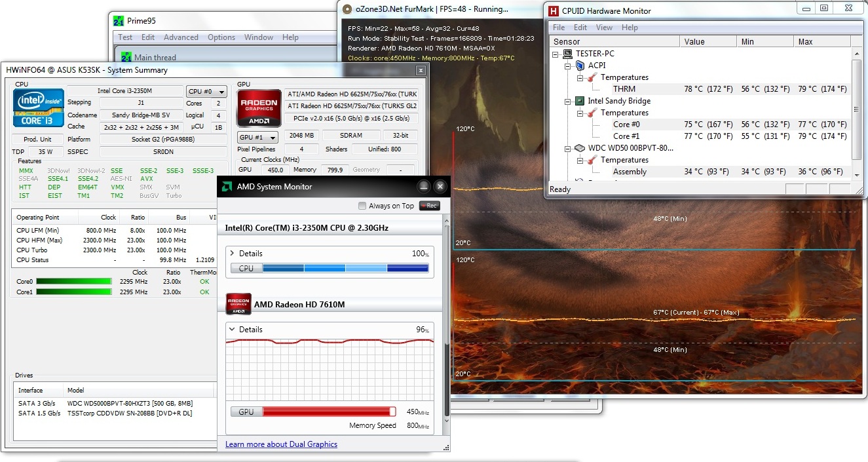Click the AMD System Monitor vertical scrollbar
Viewport: 868px width, 462px height.
(x=447, y=321)
